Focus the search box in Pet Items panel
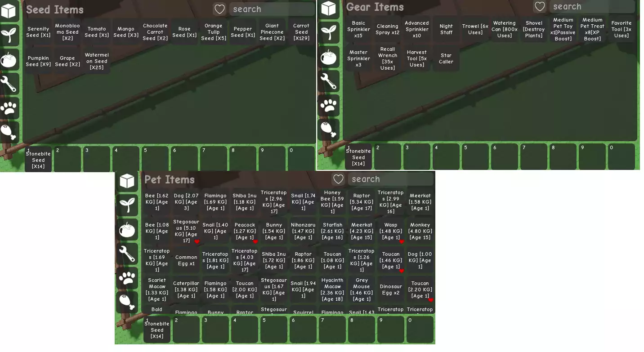Screen dimensions: 644x352 (390, 179)
